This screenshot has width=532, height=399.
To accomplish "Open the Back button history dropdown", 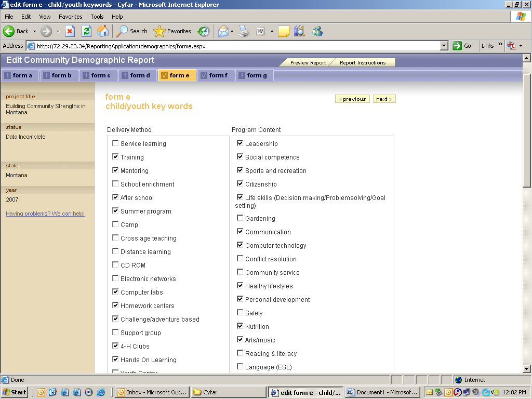I will 34,31.
